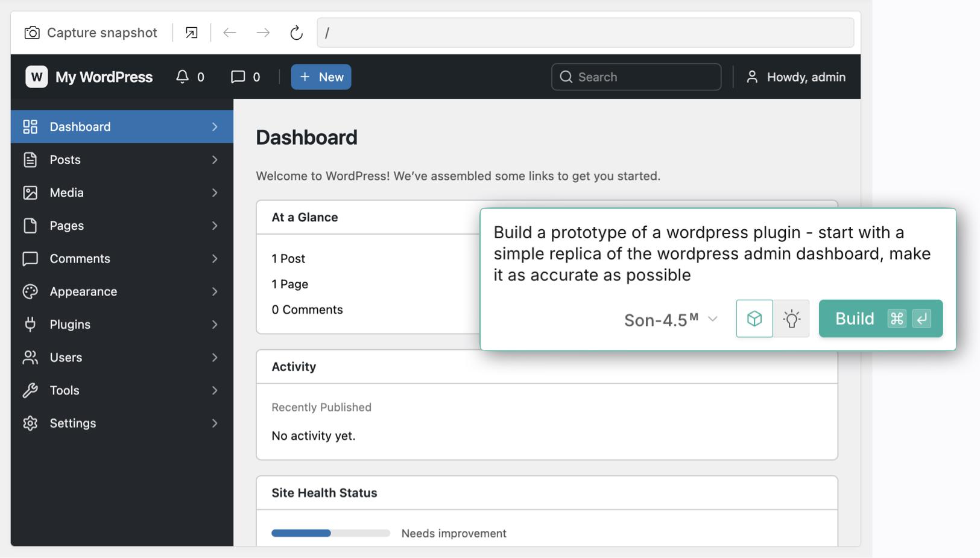Click the search magnifier icon
980x558 pixels.
[x=566, y=77]
